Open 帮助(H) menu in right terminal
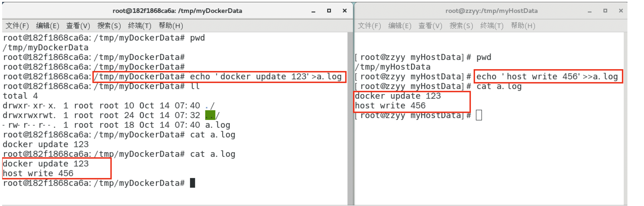Image resolution: width=644 pixels, height=206 pixels. click(x=523, y=26)
